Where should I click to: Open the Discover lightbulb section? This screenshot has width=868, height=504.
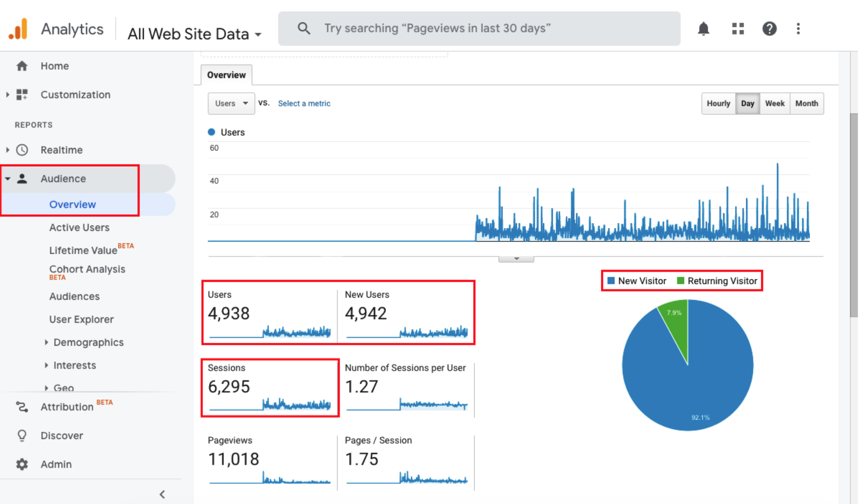point(22,435)
